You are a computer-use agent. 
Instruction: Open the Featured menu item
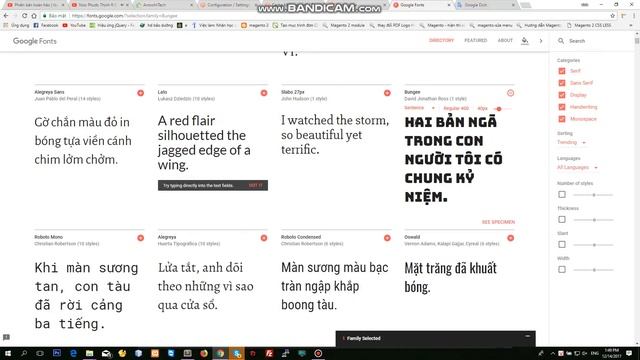click(476, 40)
